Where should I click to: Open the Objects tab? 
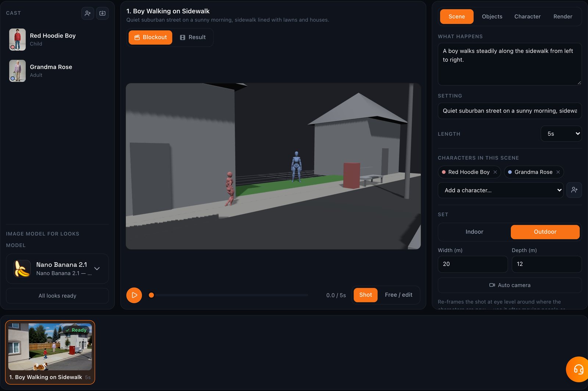[x=492, y=17]
